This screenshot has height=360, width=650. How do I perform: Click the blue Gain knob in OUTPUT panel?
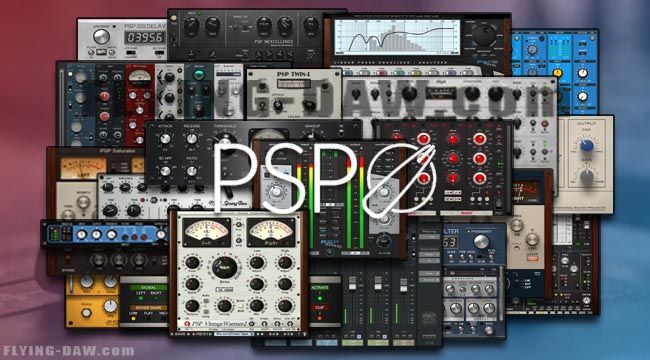[x=587, y=146]
